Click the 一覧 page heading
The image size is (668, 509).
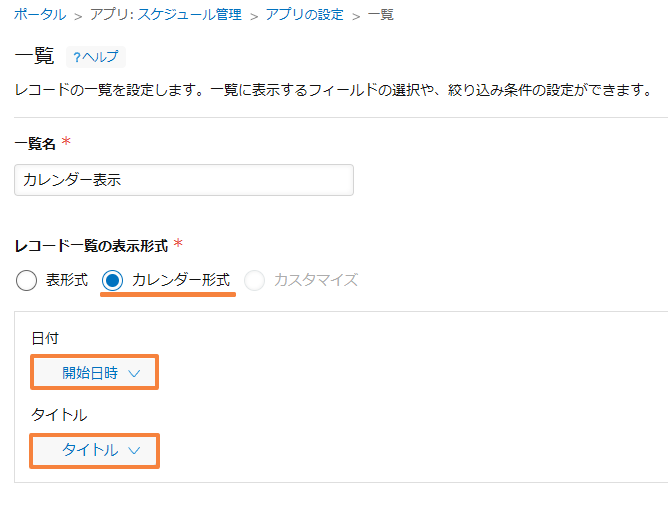34,56
